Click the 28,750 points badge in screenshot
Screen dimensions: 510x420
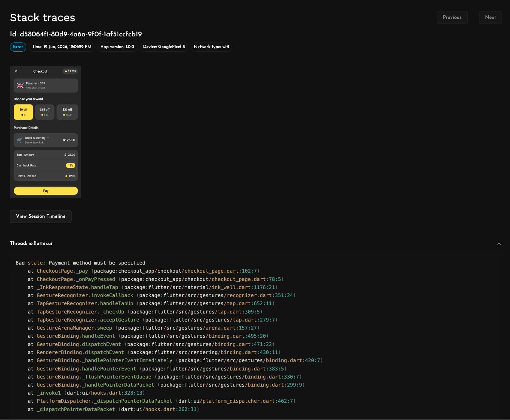[x=70, y=71]
